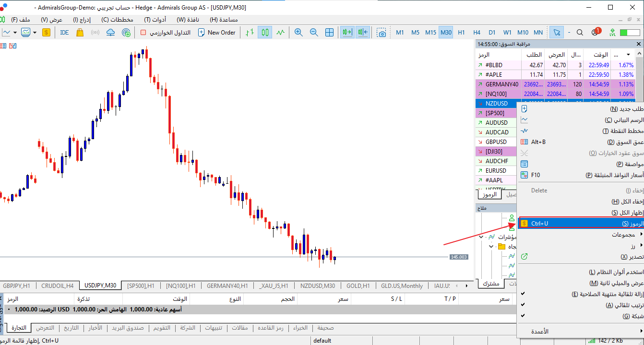Open indicators dropdown arrow in toolbar
Viewport: 644px width, 345px height.
35,33
